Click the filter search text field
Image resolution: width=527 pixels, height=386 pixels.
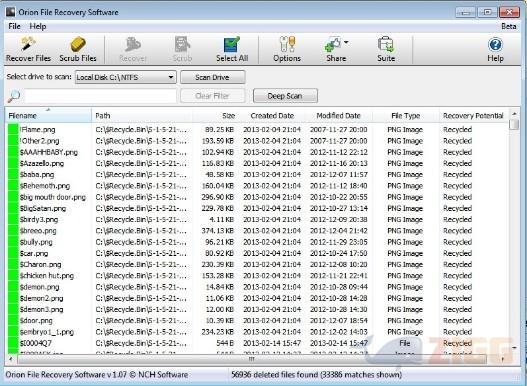coord(100,96)
